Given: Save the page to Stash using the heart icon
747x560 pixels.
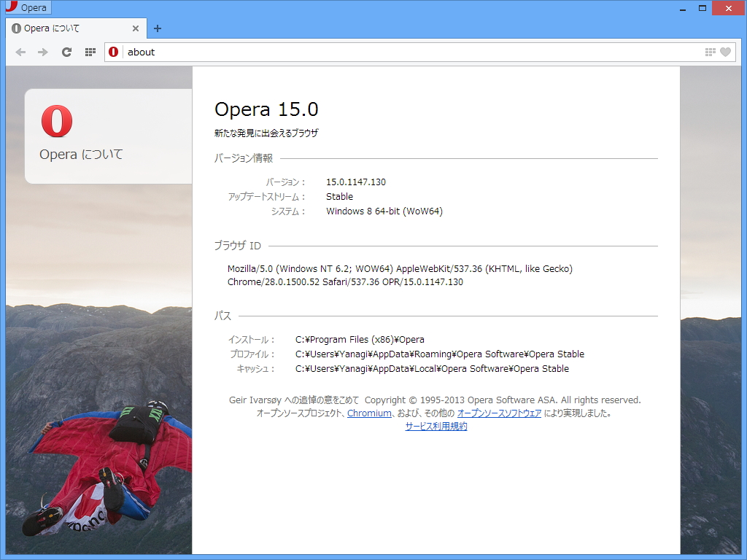Looking at the screenshot, I should 727,52.
